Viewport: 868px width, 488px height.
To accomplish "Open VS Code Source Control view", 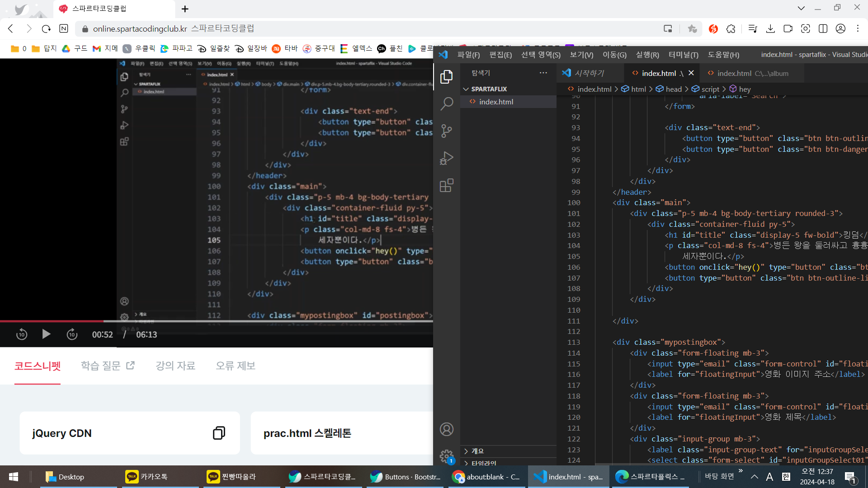I will (446, 131).
